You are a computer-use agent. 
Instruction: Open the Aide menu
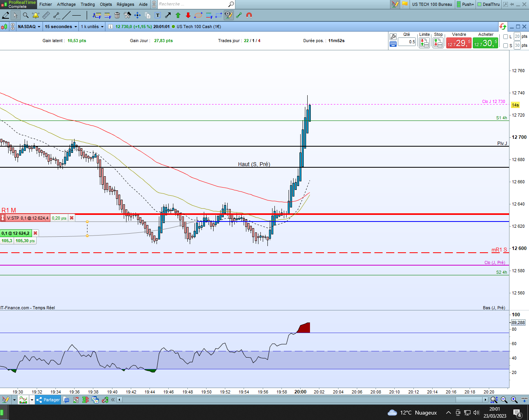click(x=143, y=4)
